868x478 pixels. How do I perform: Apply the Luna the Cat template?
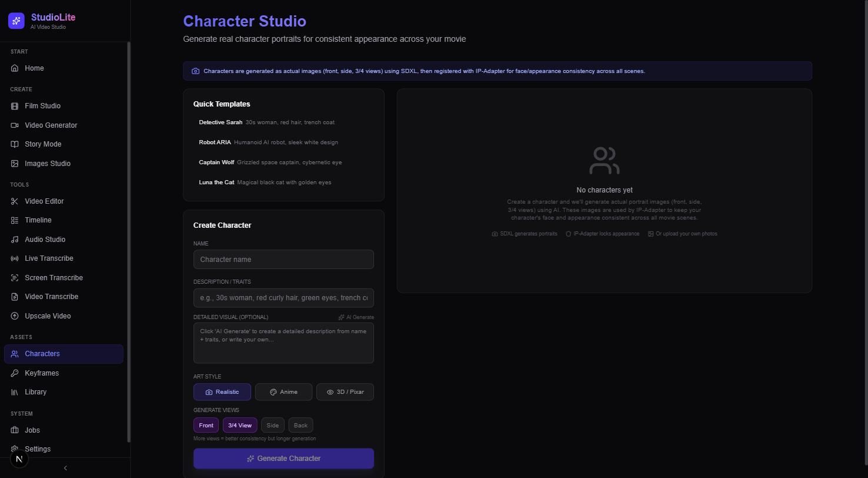[283, 182]
